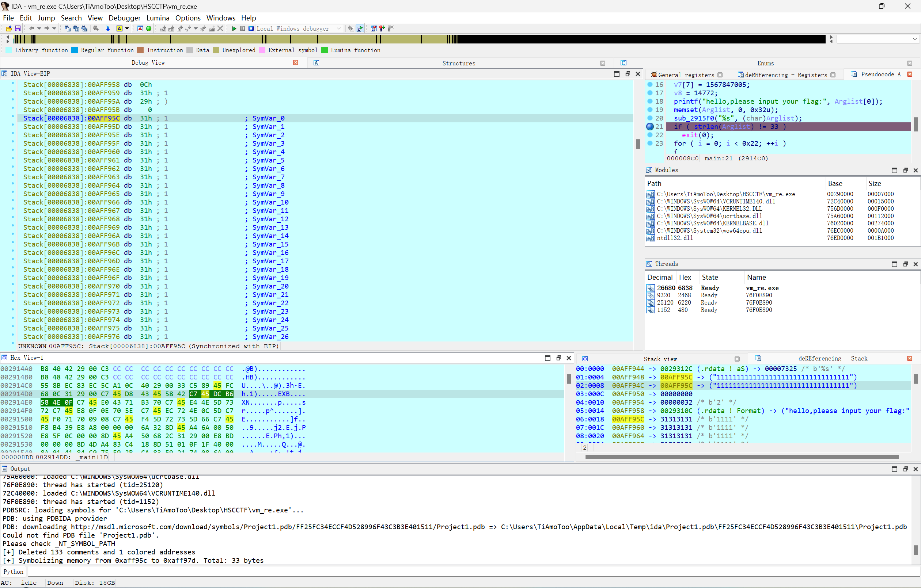Image resolution: width=921 pixels, height=588 pixels.
Task: Pause the debugged process
Action: 242,29
